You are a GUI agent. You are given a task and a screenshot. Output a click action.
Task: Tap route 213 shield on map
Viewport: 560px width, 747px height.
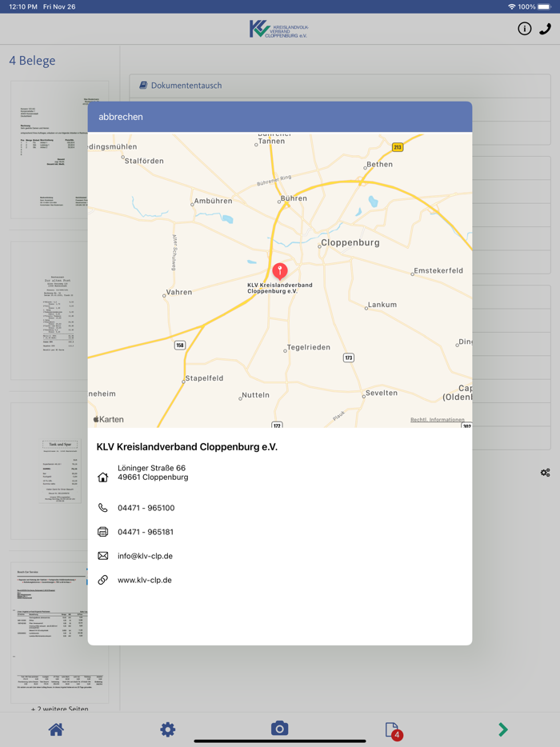pyautogui.click(x=398, y=147)
